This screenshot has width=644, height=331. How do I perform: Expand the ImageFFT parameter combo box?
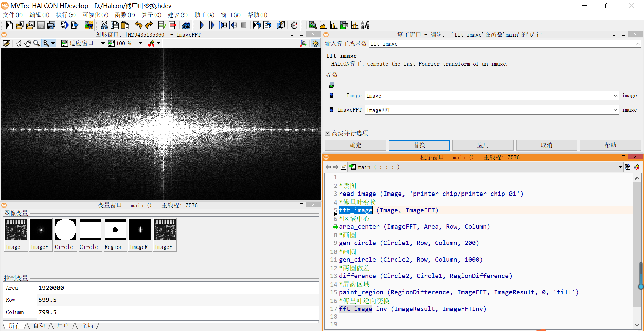pyautogui.click(x=615, y=110)
